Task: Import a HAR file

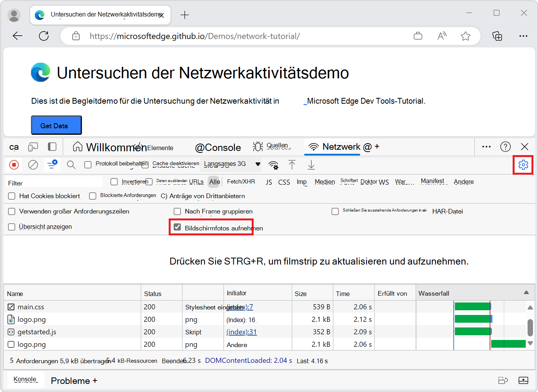Action: point(292,164)
